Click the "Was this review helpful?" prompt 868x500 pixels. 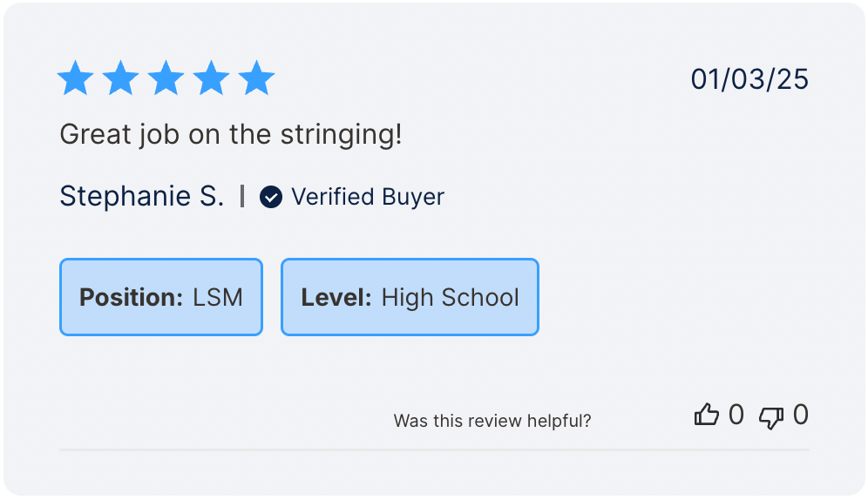[492, 421]
